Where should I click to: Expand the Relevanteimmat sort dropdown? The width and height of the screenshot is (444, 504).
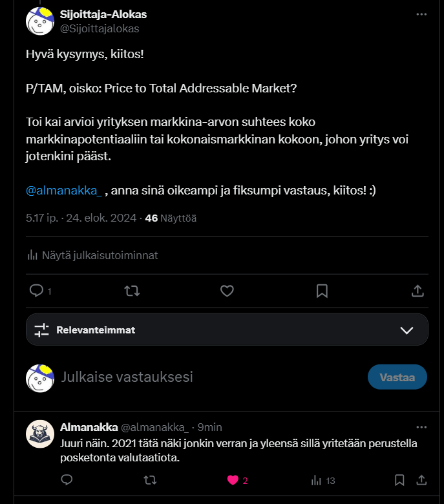click(x=407, y=330)
